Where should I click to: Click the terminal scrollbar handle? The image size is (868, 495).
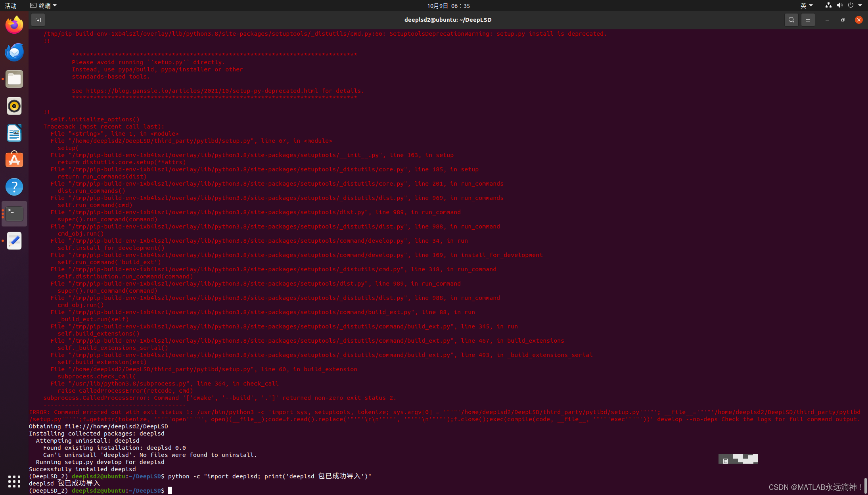(x=865, y=485)
